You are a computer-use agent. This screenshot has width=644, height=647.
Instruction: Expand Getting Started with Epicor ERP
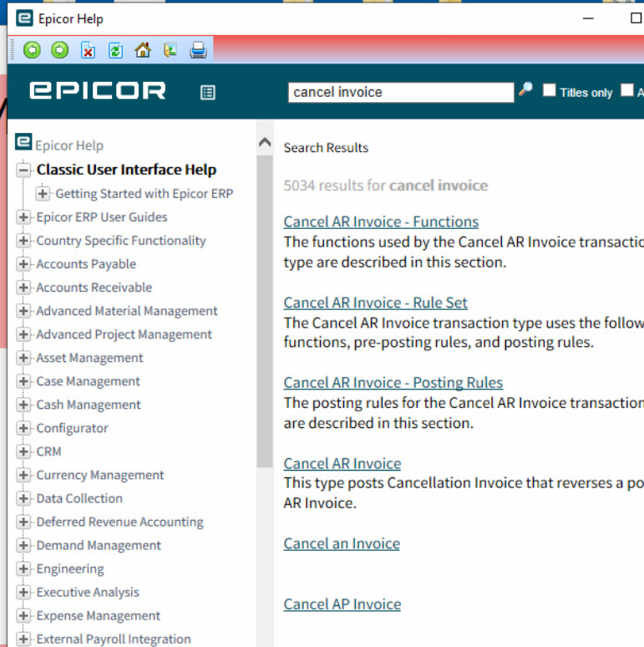(43, 194)
